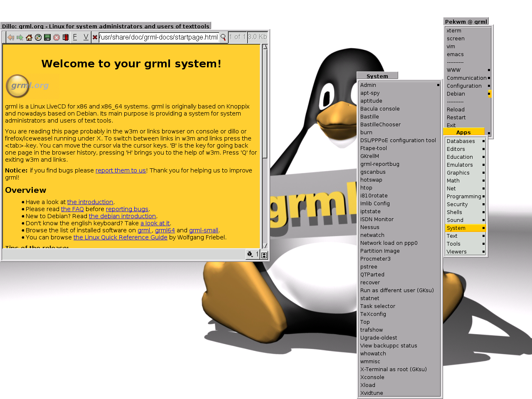Expand the Education submenu in Apps
The width and height of the screenshot is (532, 399).
(x=465, y=157)
